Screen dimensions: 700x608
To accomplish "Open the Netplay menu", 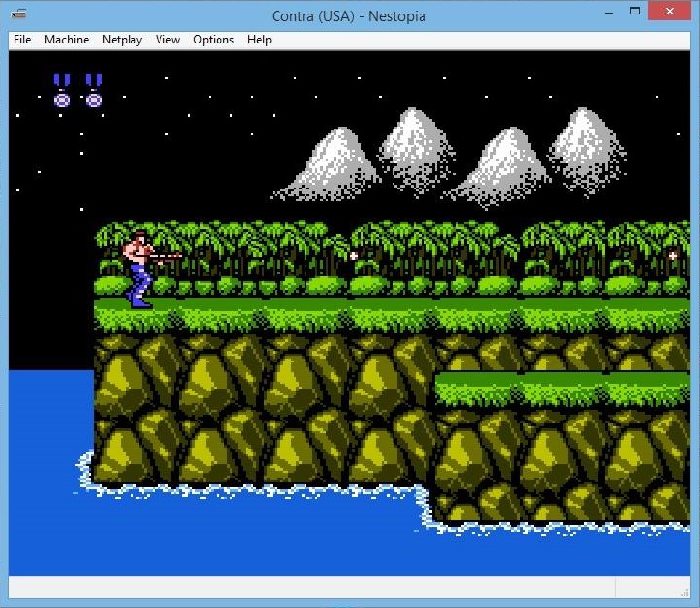I will tap(123, 40).
